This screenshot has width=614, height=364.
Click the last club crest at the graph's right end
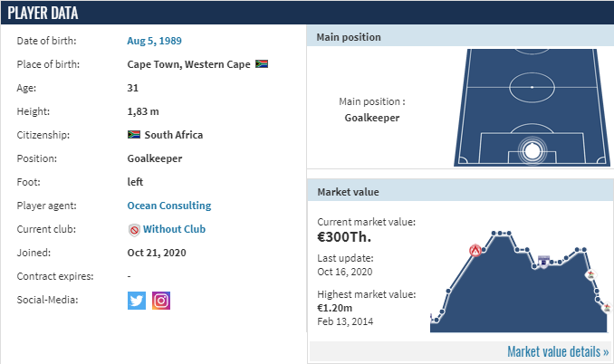(607, 308)
